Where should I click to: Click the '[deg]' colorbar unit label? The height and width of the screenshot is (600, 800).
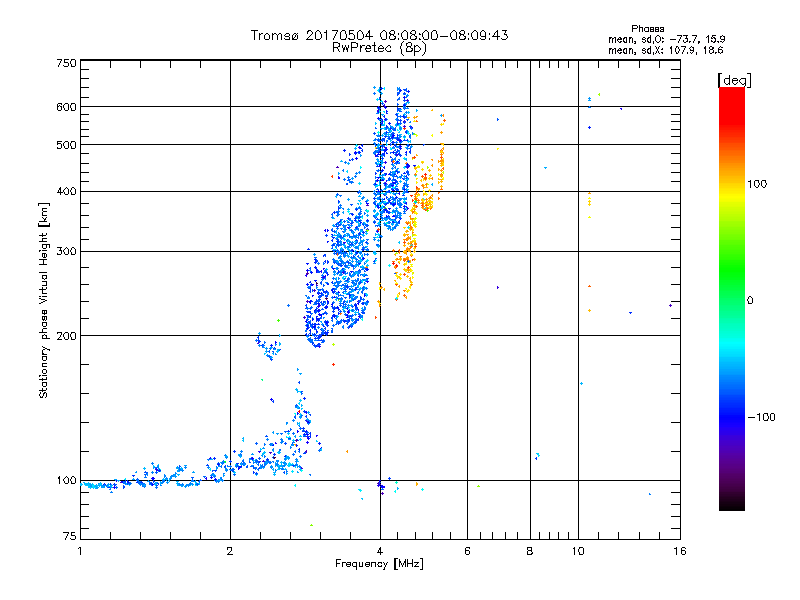click(734, 80)
